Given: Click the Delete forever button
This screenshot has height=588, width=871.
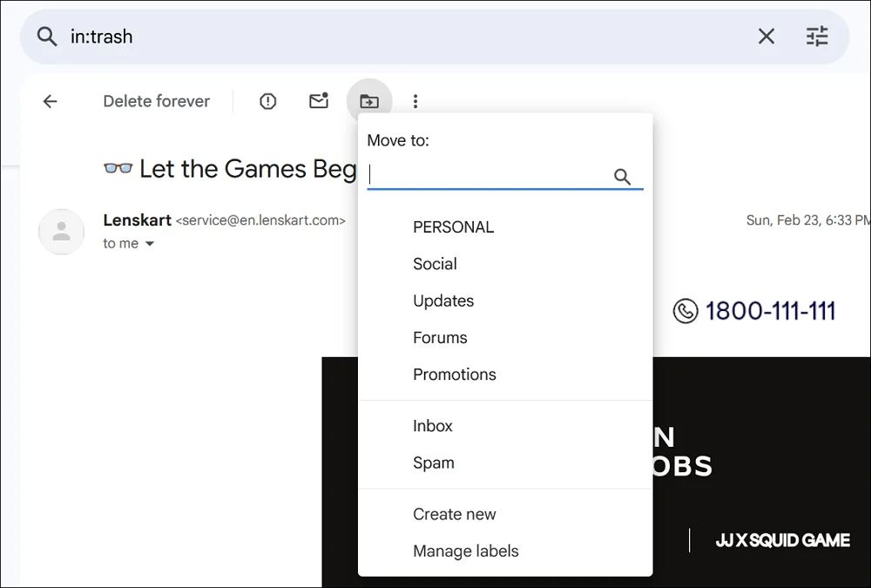Looking at the screenshot, I should coord(157,101).
